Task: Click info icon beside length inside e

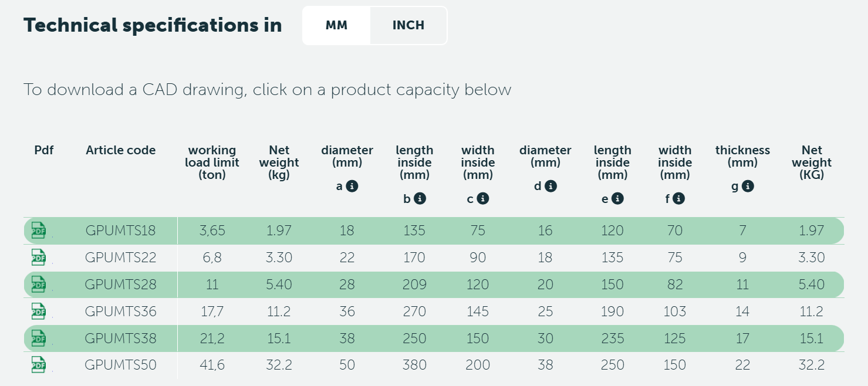Action: (617, 198)
